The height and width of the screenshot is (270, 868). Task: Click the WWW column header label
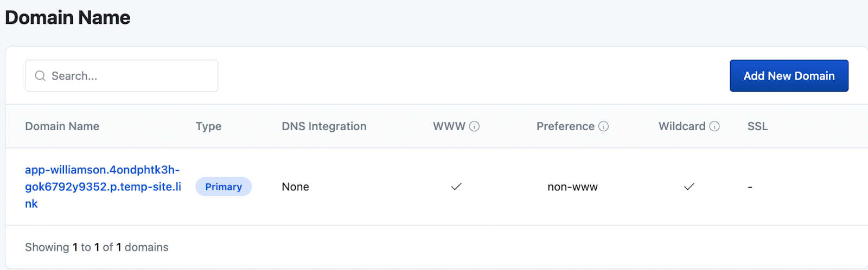[x=449, y=126]
